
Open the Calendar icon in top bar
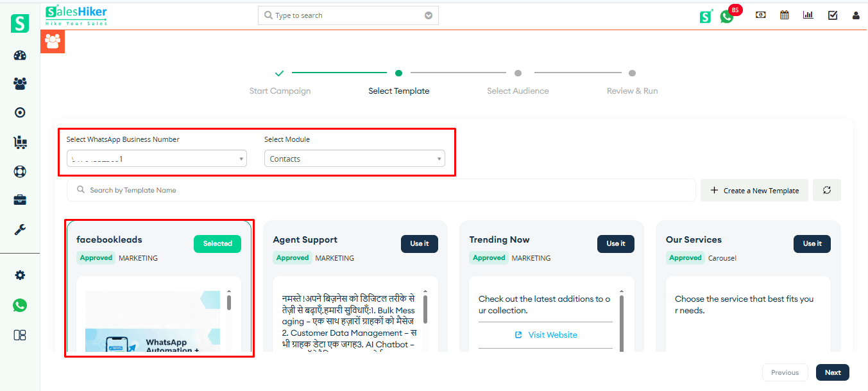pyautogui.click(x=784, y=14)
